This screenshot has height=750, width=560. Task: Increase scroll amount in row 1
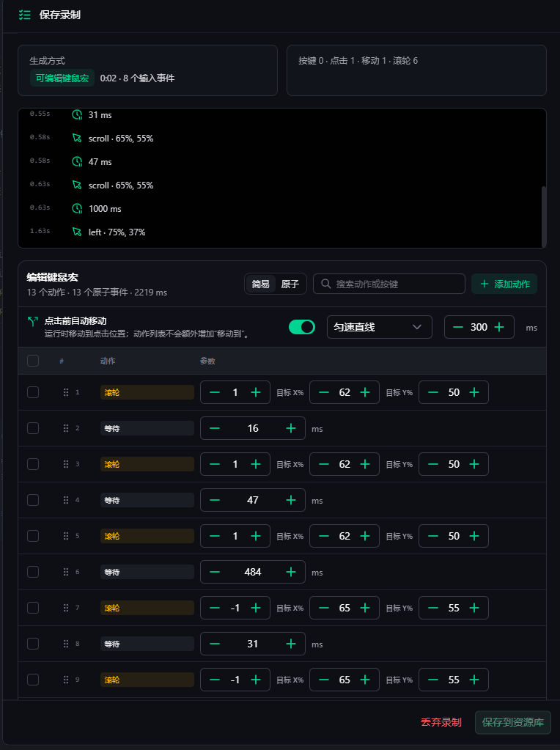[x=256, y=392]
